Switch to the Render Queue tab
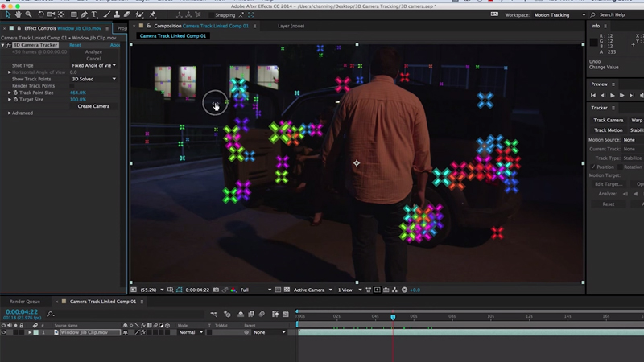This screenshot has width=644, height=362. click(x=24, y=302)
